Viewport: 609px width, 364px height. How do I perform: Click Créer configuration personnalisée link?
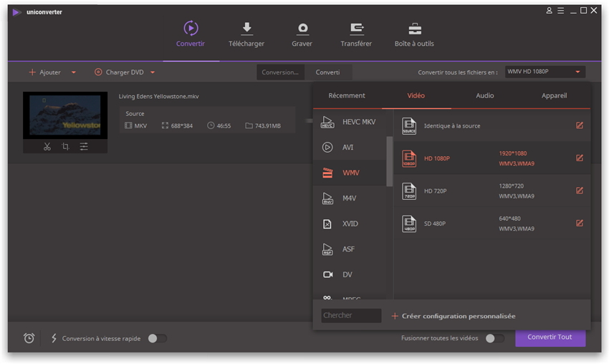tap(454, 316)
